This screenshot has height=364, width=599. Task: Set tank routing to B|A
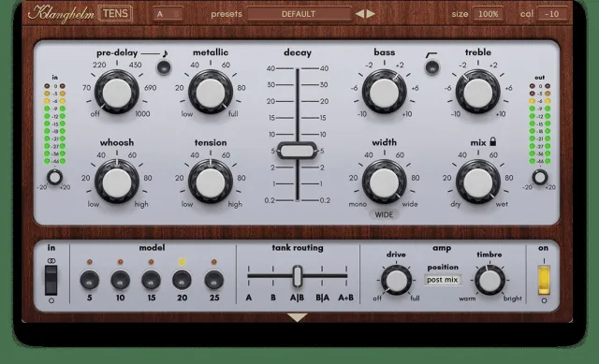tap(322, 298)
